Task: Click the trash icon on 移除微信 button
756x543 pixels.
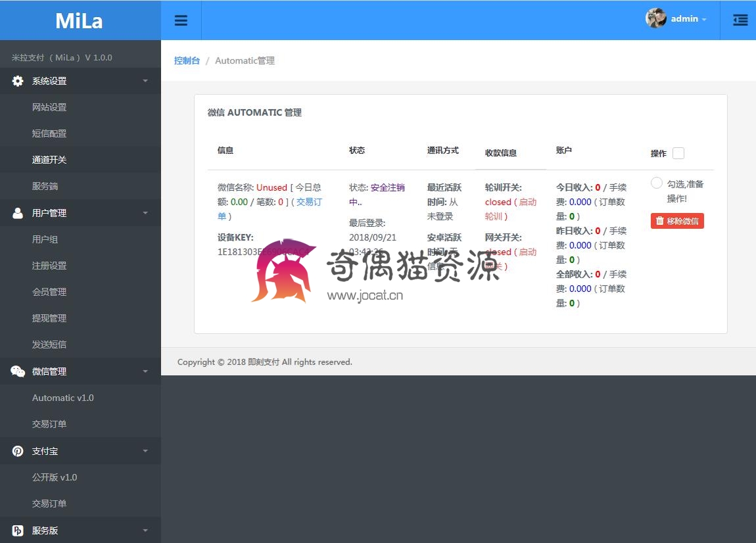Action: coord(659,221)
